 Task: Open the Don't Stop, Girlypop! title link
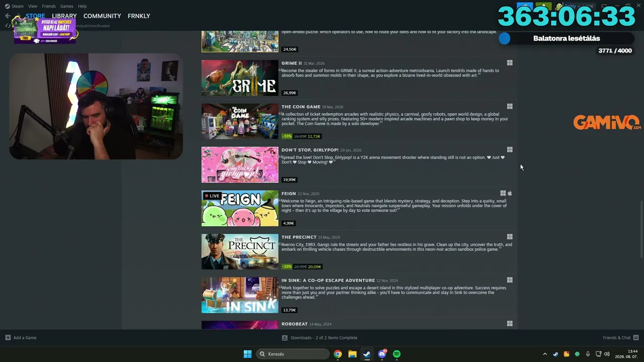pos(310,150)
